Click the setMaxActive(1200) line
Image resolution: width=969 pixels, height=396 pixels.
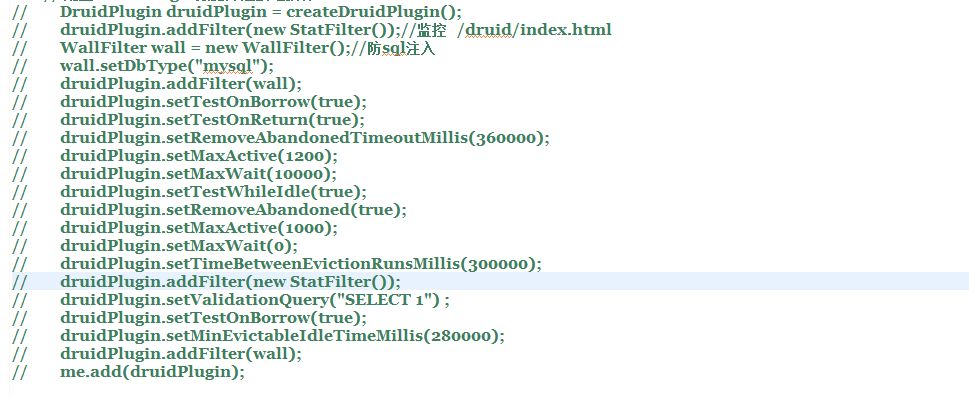pyautogui.click(x=199, y=156)
